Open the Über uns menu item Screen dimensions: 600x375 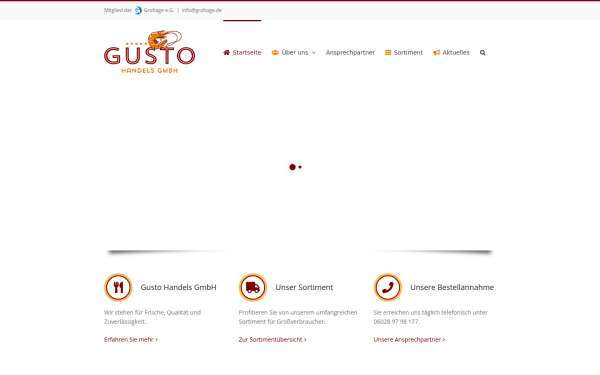coord(293,52)
